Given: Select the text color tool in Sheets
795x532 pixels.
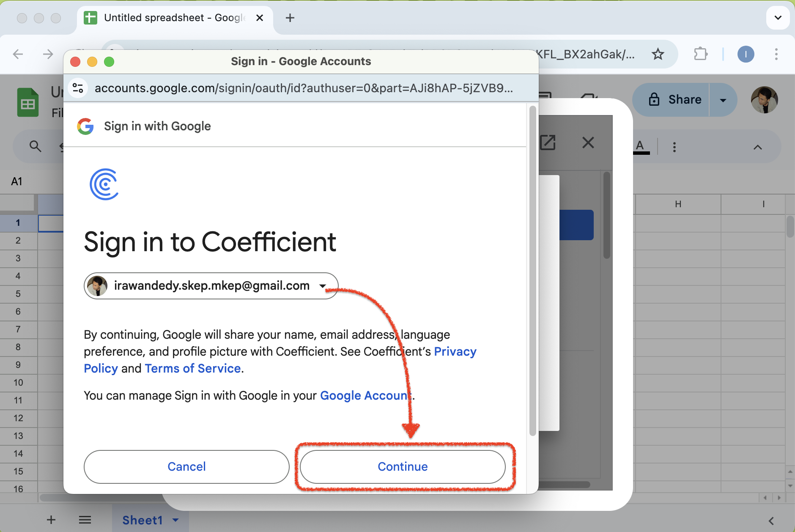Looking at the screenshot, I should click(x=641, y=147).
